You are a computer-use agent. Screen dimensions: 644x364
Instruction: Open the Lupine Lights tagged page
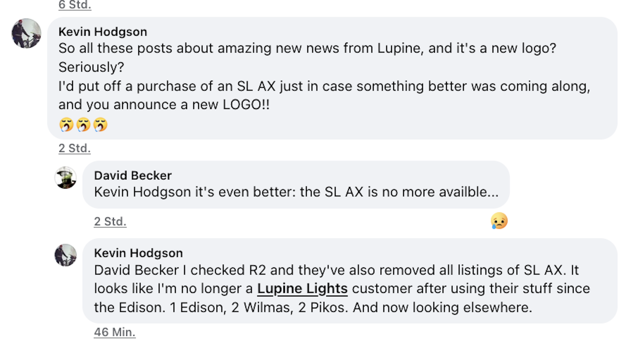click(302, 288)
